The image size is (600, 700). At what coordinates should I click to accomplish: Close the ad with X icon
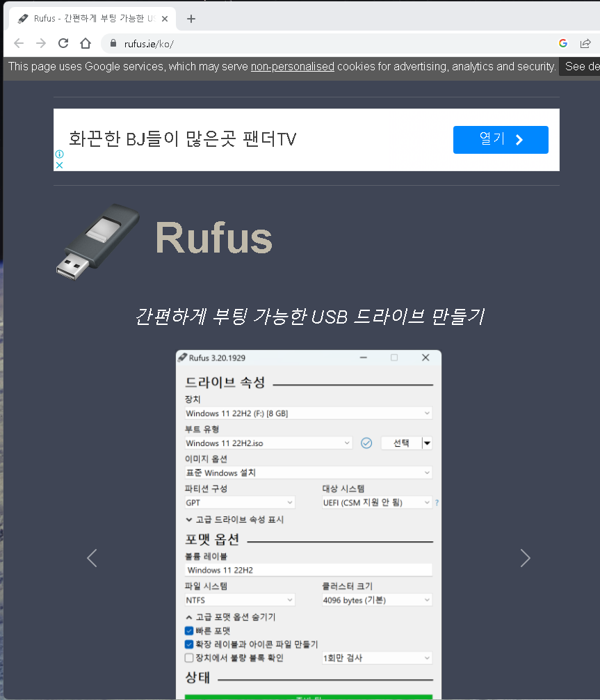coord(59,166)
